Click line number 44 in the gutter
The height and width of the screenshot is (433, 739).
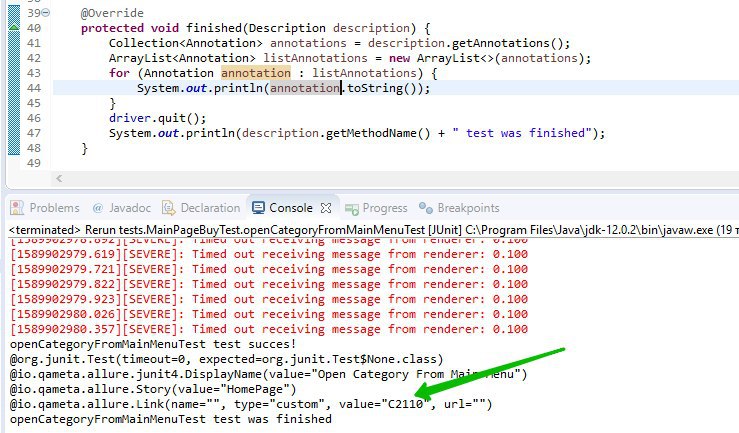[x=34, y=88]
